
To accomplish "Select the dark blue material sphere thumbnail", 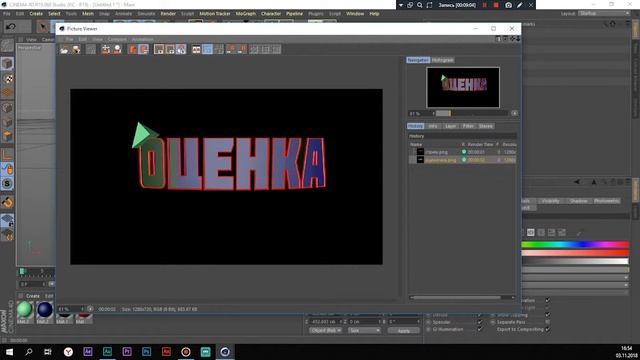I will click(x=44, y=310).
